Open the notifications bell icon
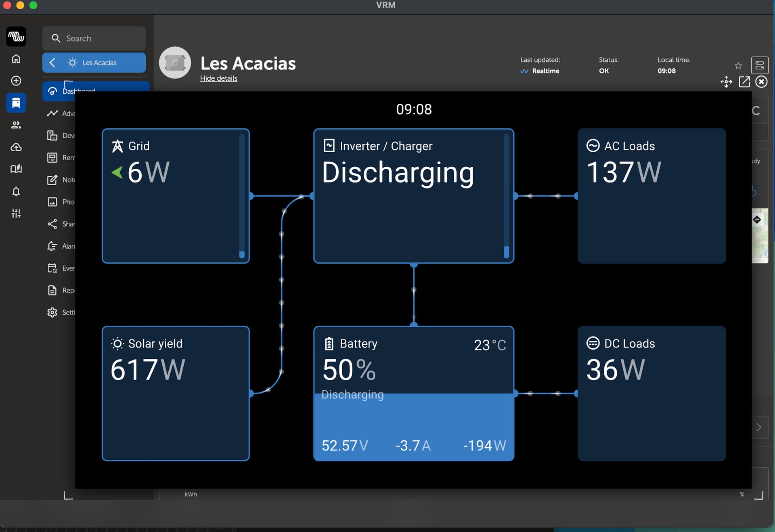This screenshot has width=775, height=532. 16,191
